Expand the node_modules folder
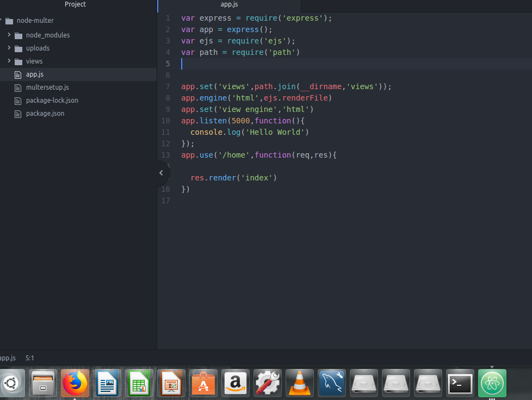 10,35
